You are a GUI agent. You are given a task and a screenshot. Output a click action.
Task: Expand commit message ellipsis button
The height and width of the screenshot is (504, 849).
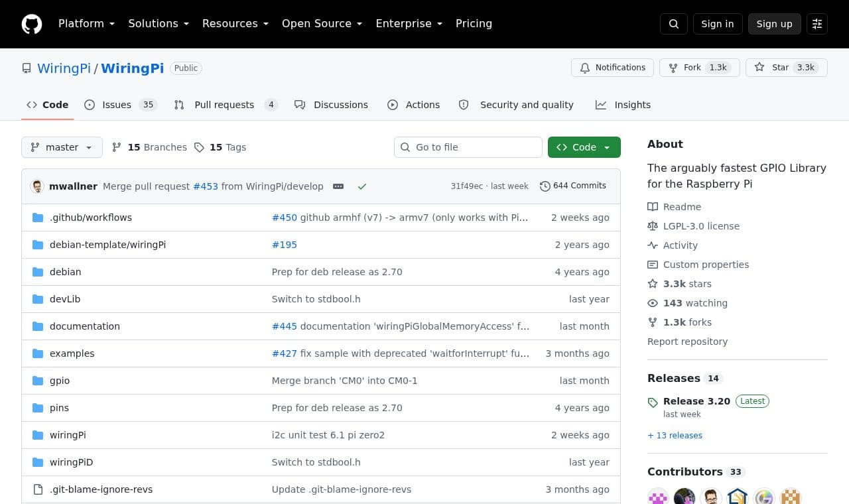(338, 186)
